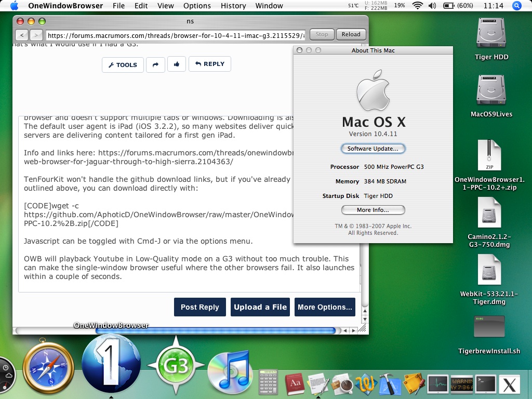Open Calculator in the Dock
The width and height of the screenshot is (532, 399).
tap(268, 382)
